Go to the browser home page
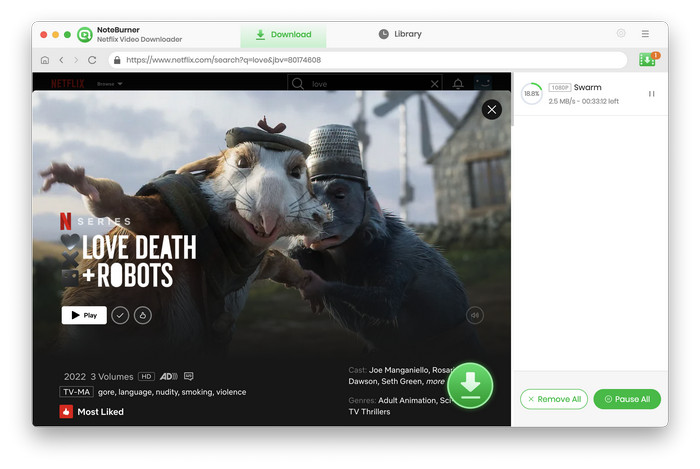This screenshot has height=469, width=700. (x=45, y=60)
